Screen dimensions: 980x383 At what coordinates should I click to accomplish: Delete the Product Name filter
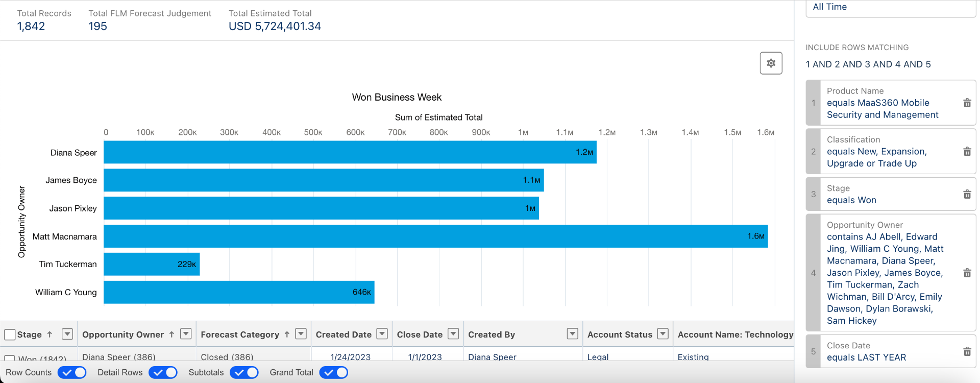(967, 103)
